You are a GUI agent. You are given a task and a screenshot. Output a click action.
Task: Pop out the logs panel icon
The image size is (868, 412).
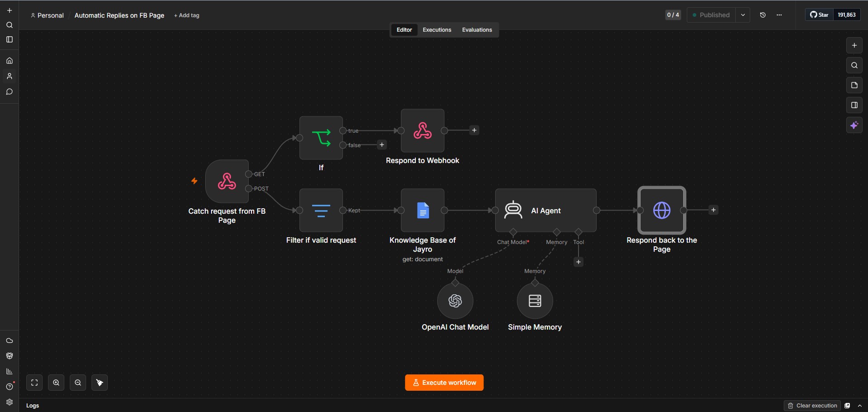click(847, 406)
